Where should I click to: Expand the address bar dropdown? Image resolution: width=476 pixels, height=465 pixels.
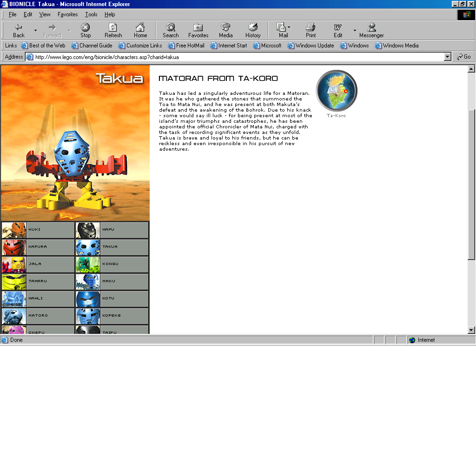(448, 57)
